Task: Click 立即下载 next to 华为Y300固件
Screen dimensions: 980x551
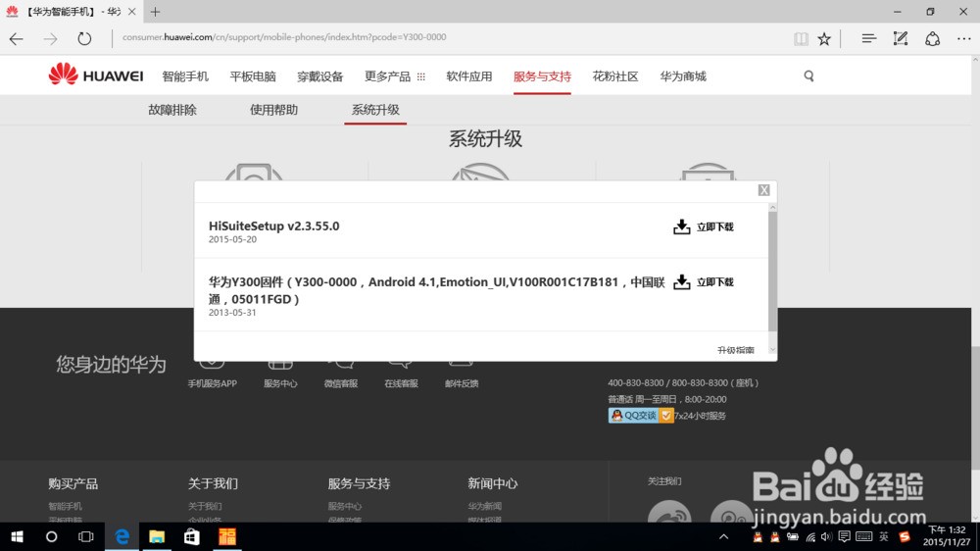Action: pyautogui.click(x=715, y=282)
